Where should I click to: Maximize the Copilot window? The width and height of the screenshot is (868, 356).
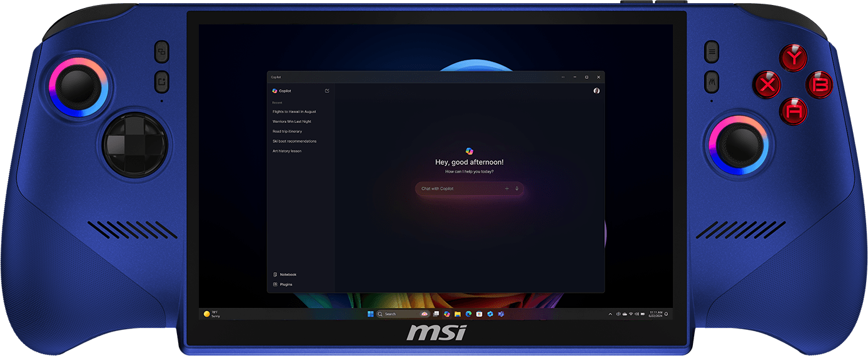coord(587,77)
